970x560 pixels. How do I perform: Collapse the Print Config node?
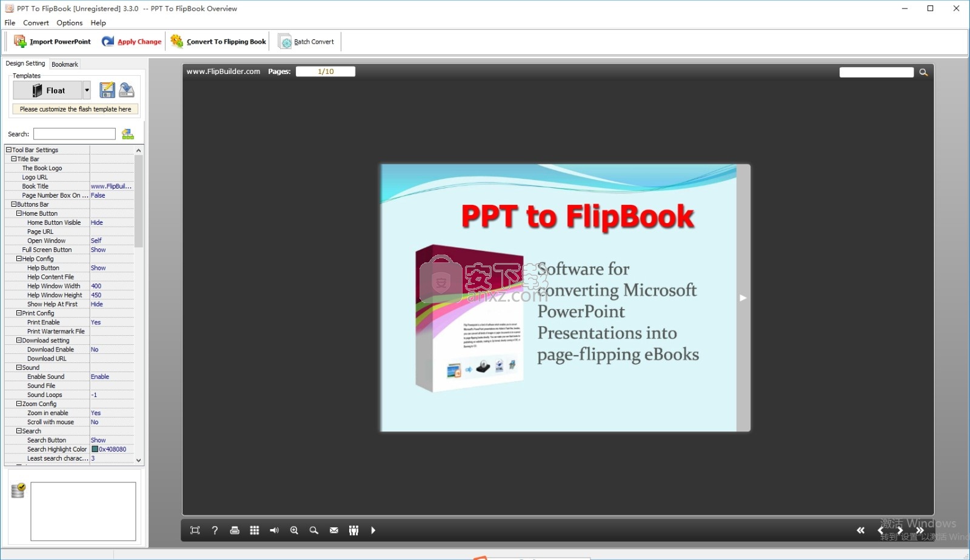pos(19,313)
